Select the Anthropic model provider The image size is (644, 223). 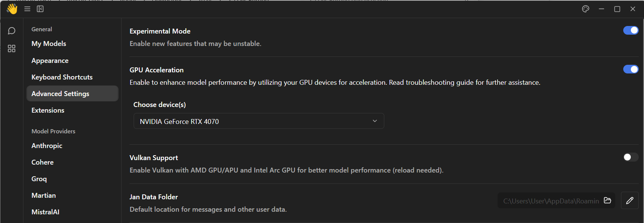[47, 146]
